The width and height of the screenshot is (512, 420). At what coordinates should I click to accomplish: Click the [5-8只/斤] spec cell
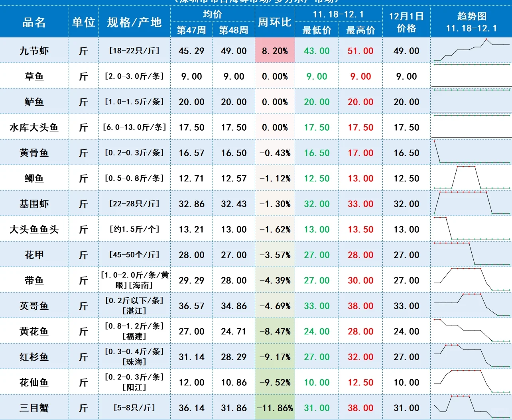134,408
